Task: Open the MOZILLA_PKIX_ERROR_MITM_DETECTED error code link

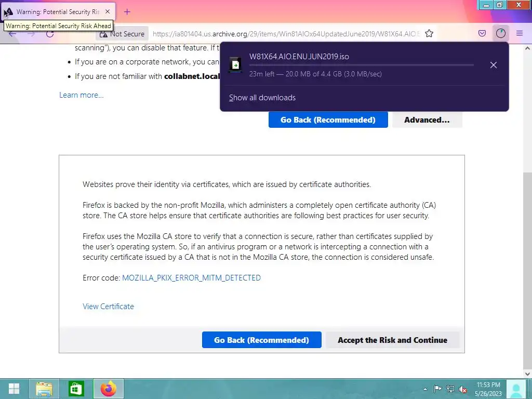Action: click(191, 278)
